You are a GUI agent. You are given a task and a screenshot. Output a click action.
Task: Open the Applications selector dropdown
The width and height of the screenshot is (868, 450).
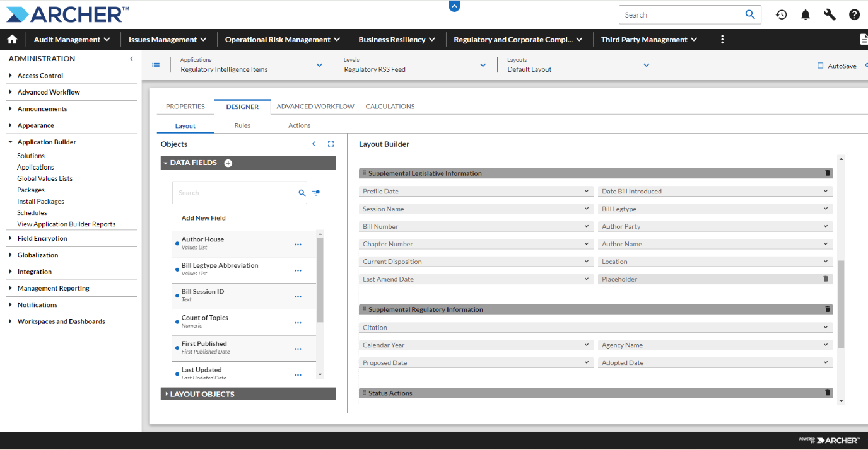pyautogui.click(x=319, y=65)
